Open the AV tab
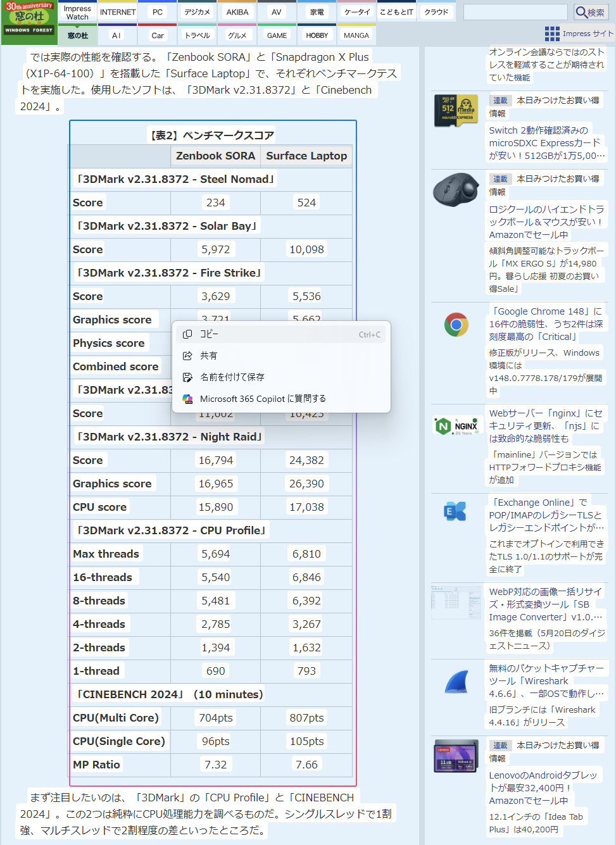The height and width of the screenshot is (845, 616). click(277, 12)
